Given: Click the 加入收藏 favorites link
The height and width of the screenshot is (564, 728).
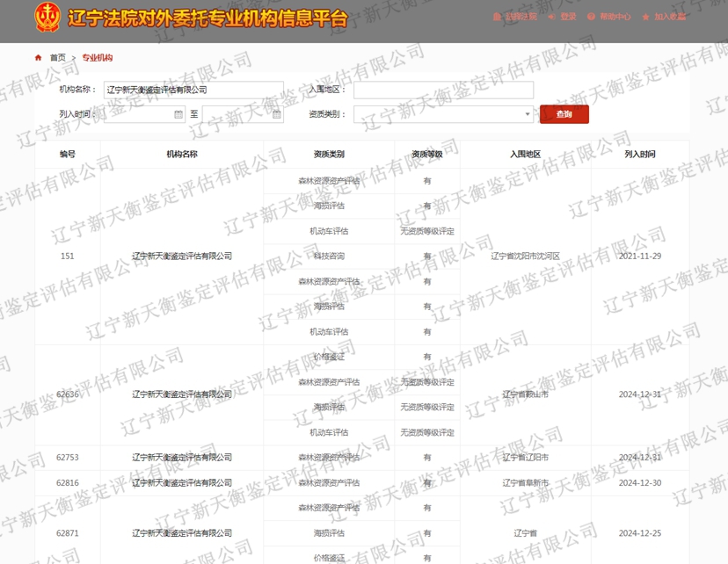Looking at the screenshot, I should click(x=670, y=15).
